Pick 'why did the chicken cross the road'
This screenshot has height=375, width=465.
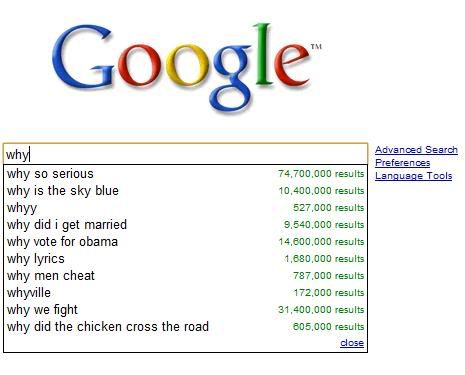pos(185,327)
